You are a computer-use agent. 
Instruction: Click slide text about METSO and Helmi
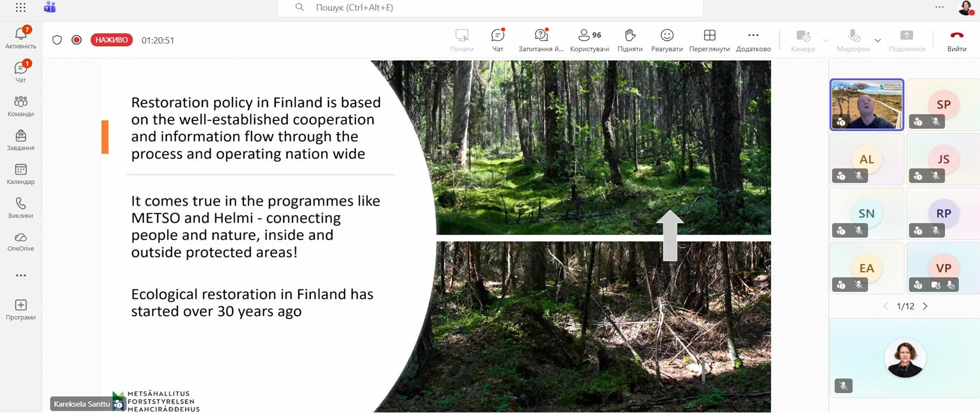click(x=255, y=226)
